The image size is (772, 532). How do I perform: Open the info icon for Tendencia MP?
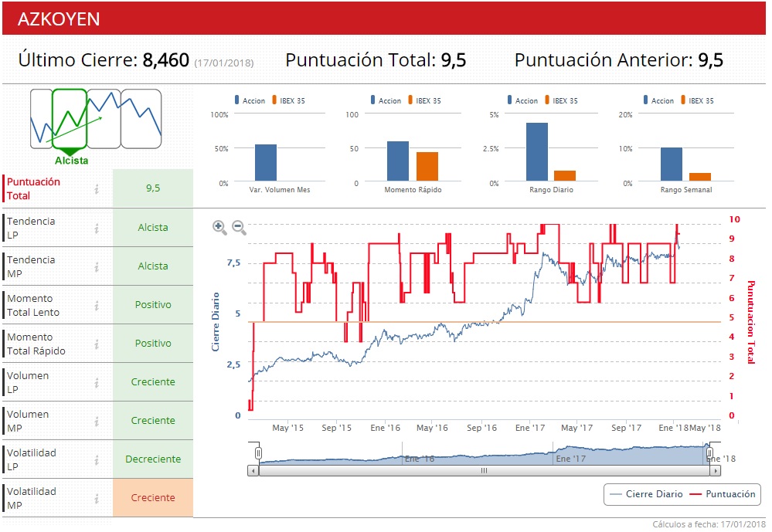[97, 266]
